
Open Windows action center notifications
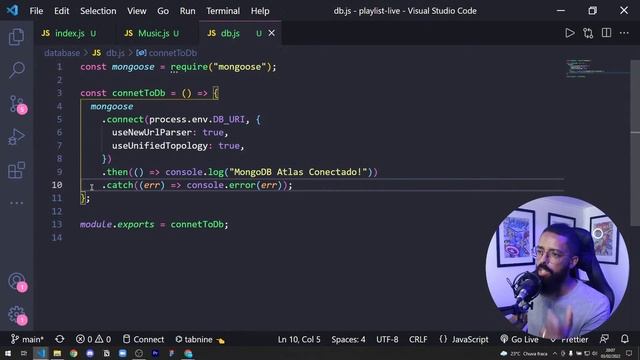click(x=629, y=353)
